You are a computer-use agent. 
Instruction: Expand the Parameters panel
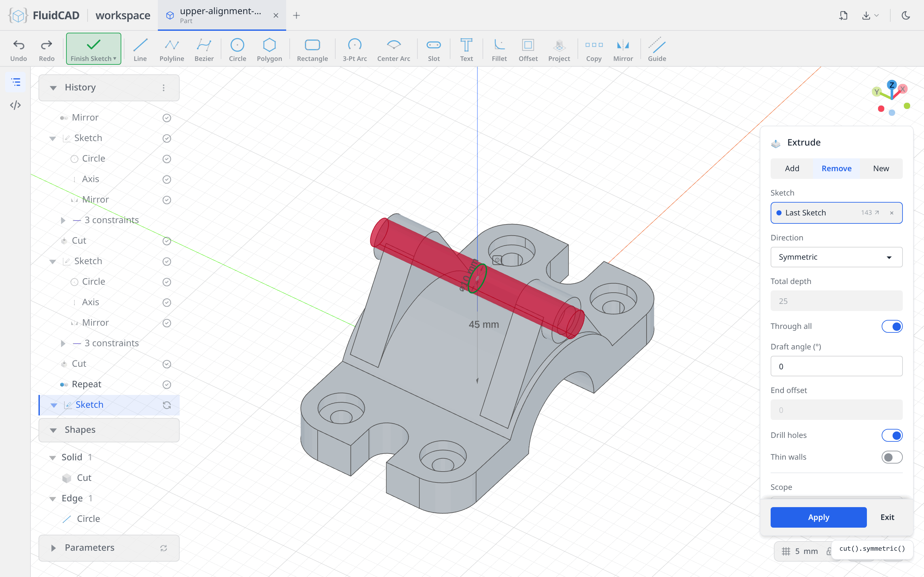(x=109, y=548)
